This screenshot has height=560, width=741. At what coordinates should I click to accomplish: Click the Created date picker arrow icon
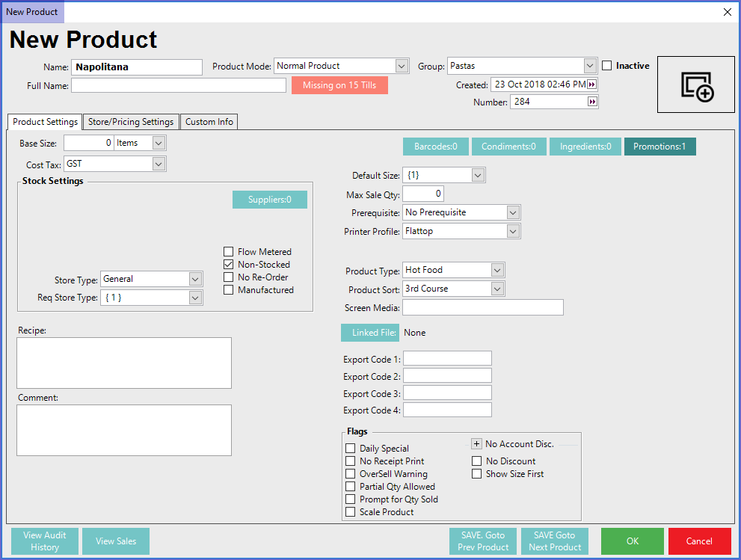click(592, 84)
